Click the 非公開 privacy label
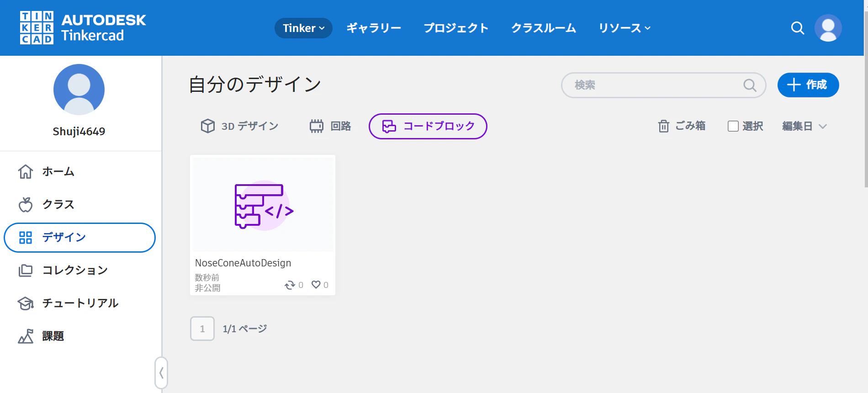The height and width of the screenshot is (393, 868). pyautogui.click(x=207, y=288)
